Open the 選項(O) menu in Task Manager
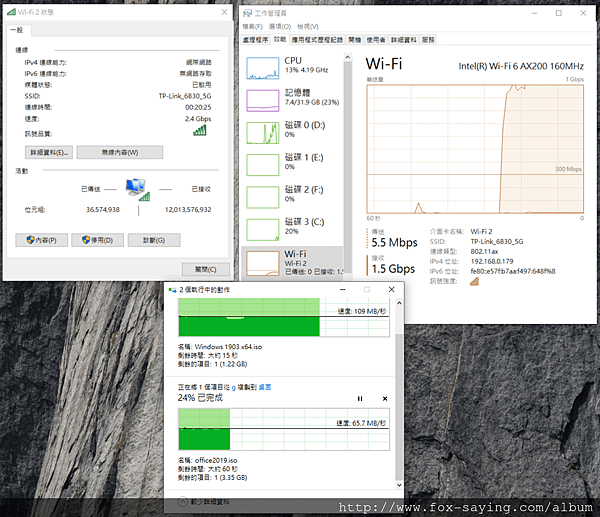Image resolution: width=600 pixels, height=517 pixels. click(x=280, y=26)
